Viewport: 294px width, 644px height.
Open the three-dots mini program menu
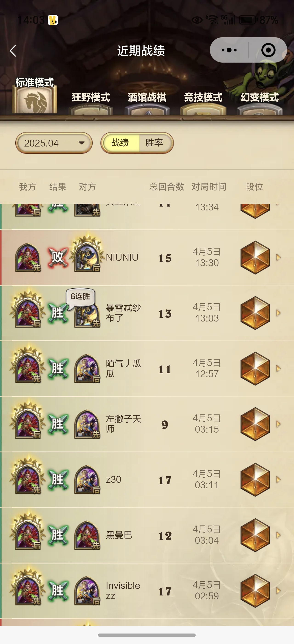(x=229, y=50)
